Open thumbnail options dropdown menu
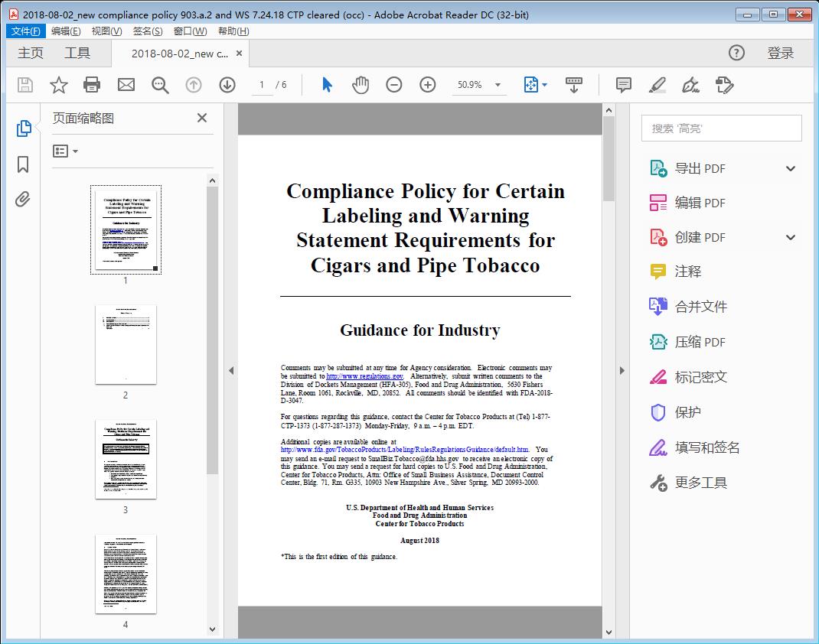Screen dimensions: 819x644 66,151
